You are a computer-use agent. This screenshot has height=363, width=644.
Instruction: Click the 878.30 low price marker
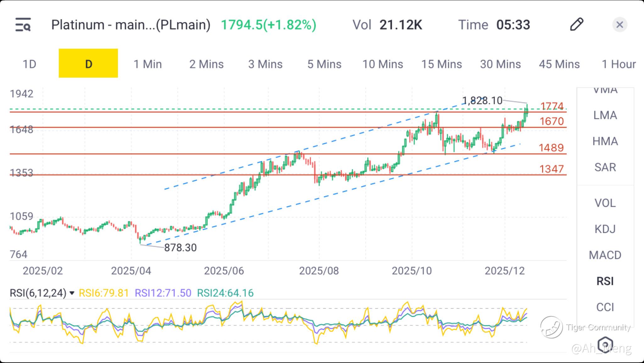180,248
